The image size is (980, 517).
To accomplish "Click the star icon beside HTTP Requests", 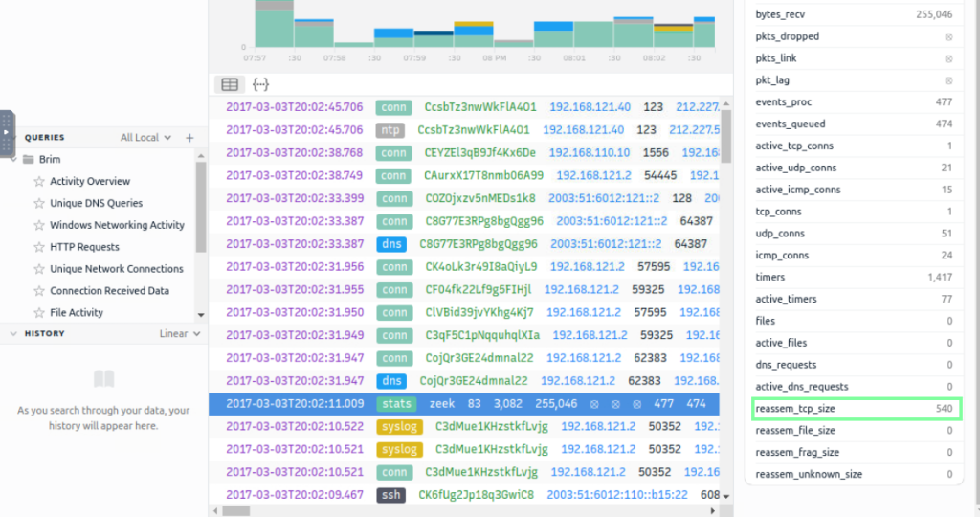I will pos(39,247).
